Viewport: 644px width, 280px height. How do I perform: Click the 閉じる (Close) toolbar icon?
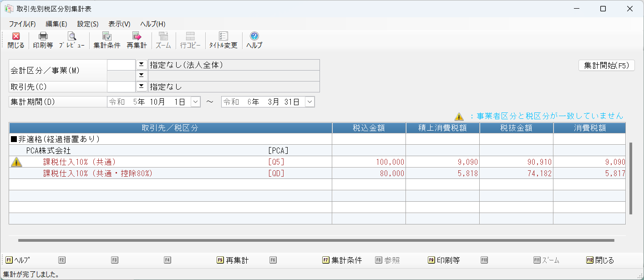(x=16, y=40)
